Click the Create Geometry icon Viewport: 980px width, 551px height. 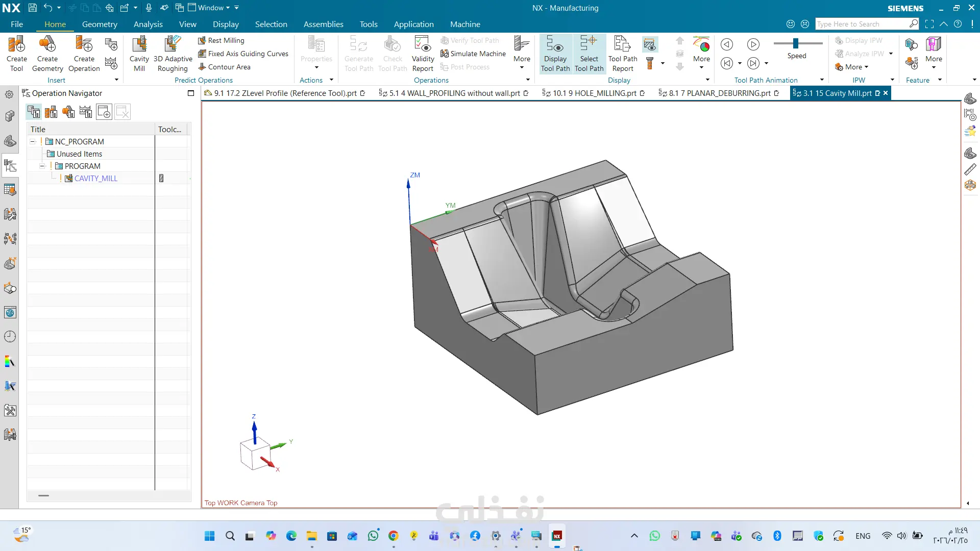47,45
